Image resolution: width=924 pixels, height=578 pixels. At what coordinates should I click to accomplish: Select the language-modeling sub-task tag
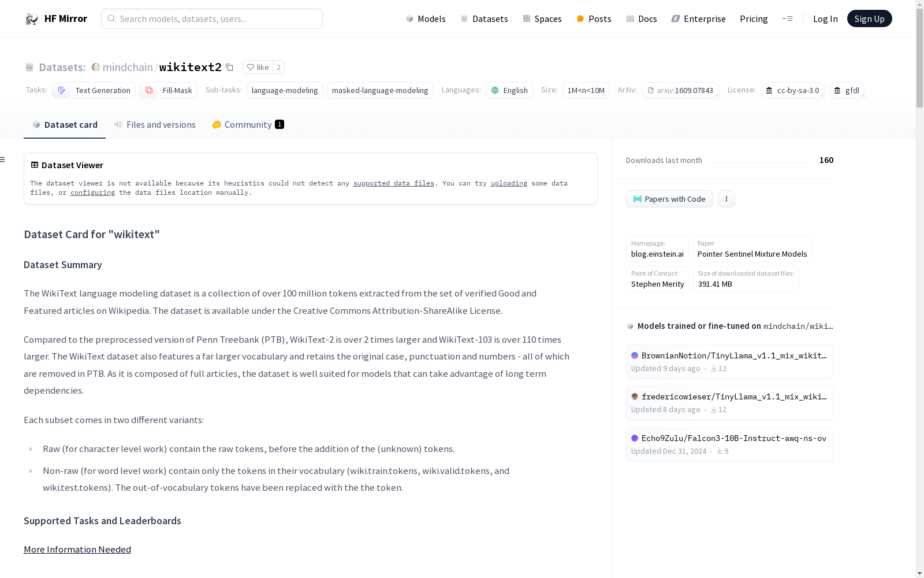pyautogui.click(x=285, y=90)
